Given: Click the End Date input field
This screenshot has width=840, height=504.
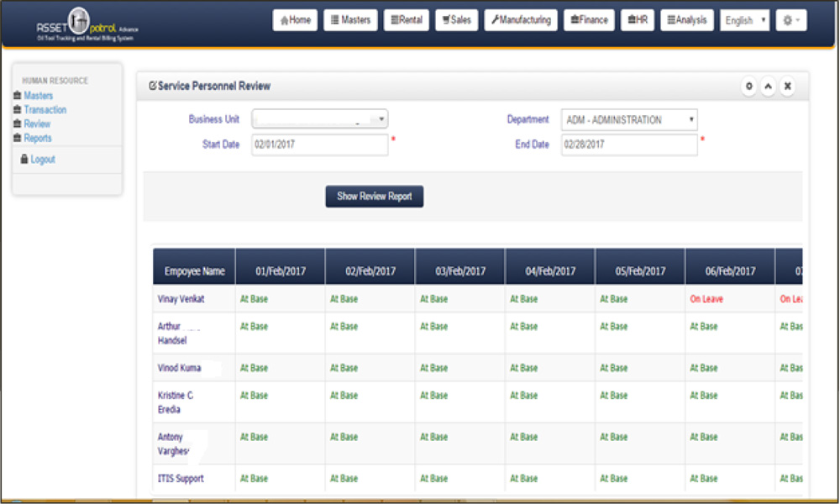Looking at the screenshot, I should [629, 144].
